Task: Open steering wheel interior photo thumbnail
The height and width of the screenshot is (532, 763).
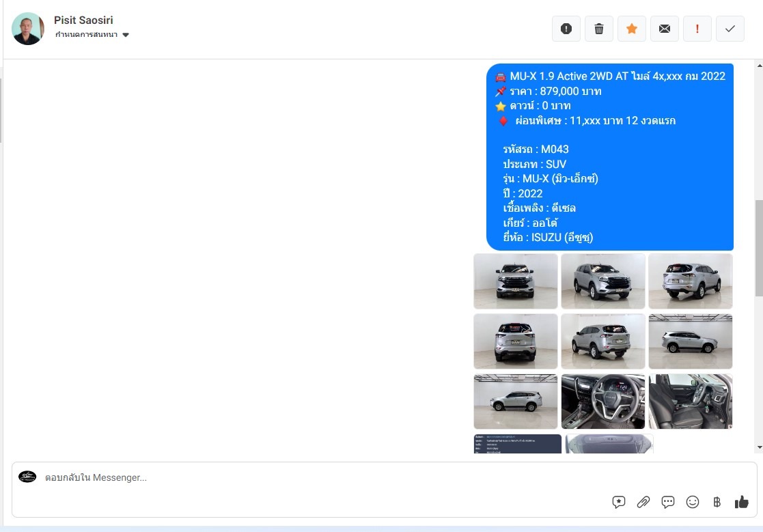Action: (x=603, y=402)
